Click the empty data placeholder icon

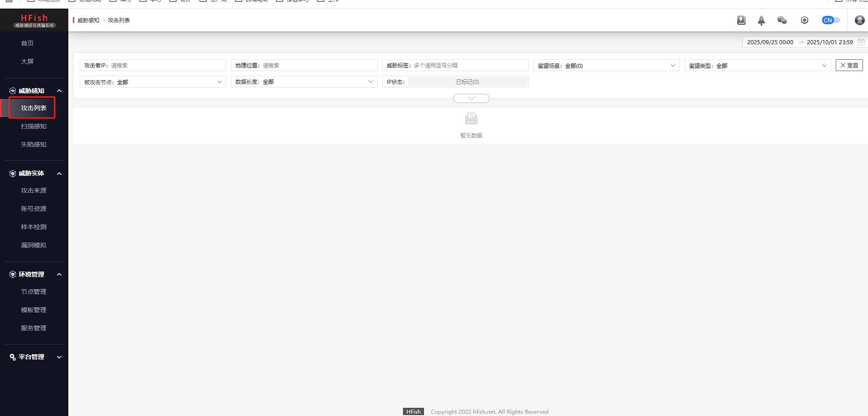tap(471, 119)
